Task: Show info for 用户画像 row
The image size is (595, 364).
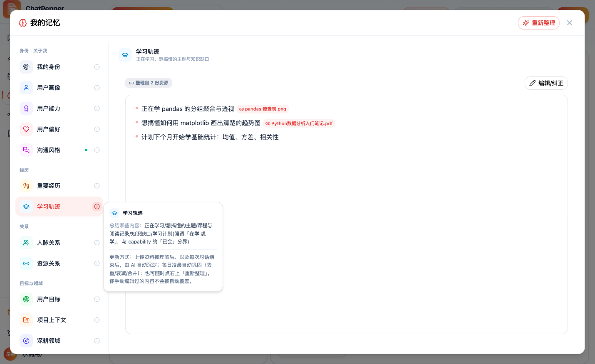Action: [97, 88]
